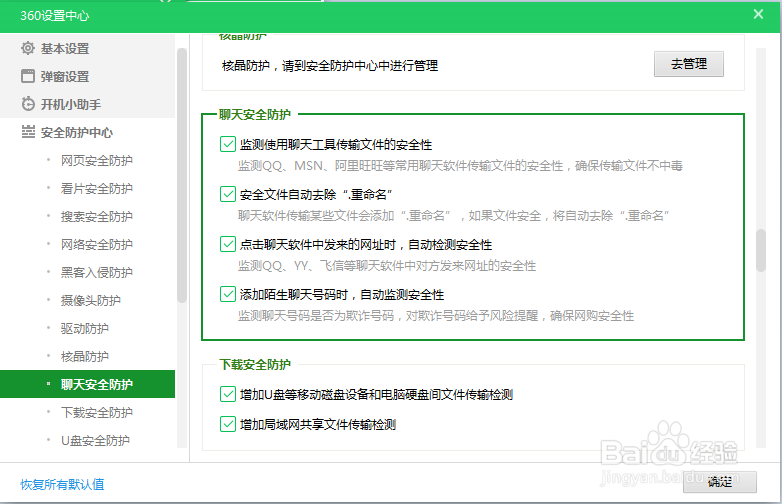Click description starting 监测聊天号码是否为欺诈号码

436,315
